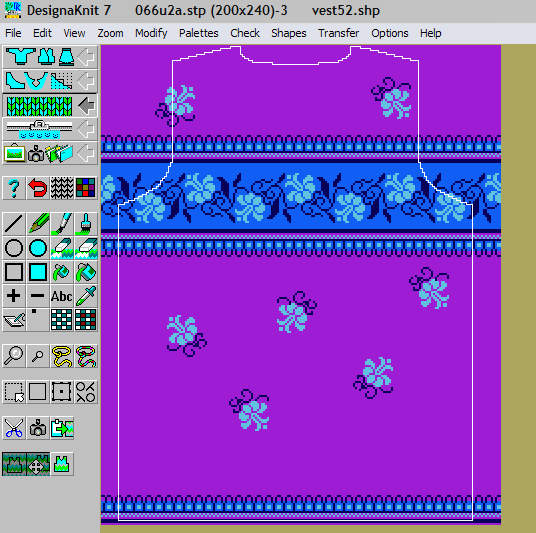Select the graphics tablet pen icon
This screenshot has height=533, width=536.
click(14, 320)
